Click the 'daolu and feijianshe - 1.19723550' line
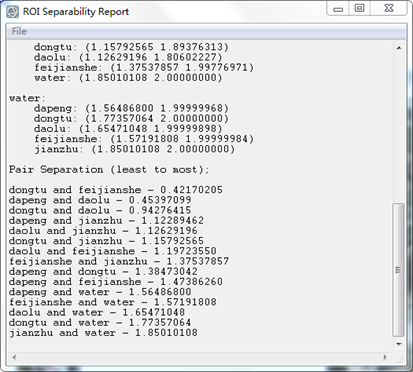The image size is (413, 372). pos(113,251)
